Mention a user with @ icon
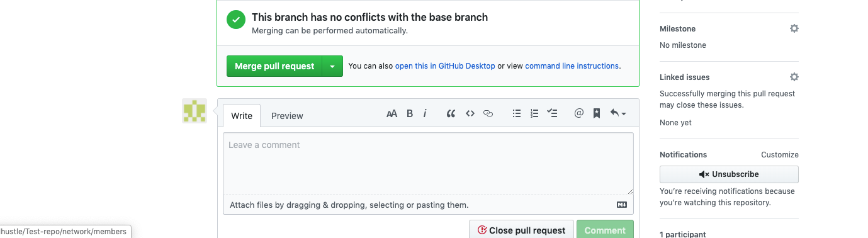Viewport: 868px width, 238px height. coord(579,114)
